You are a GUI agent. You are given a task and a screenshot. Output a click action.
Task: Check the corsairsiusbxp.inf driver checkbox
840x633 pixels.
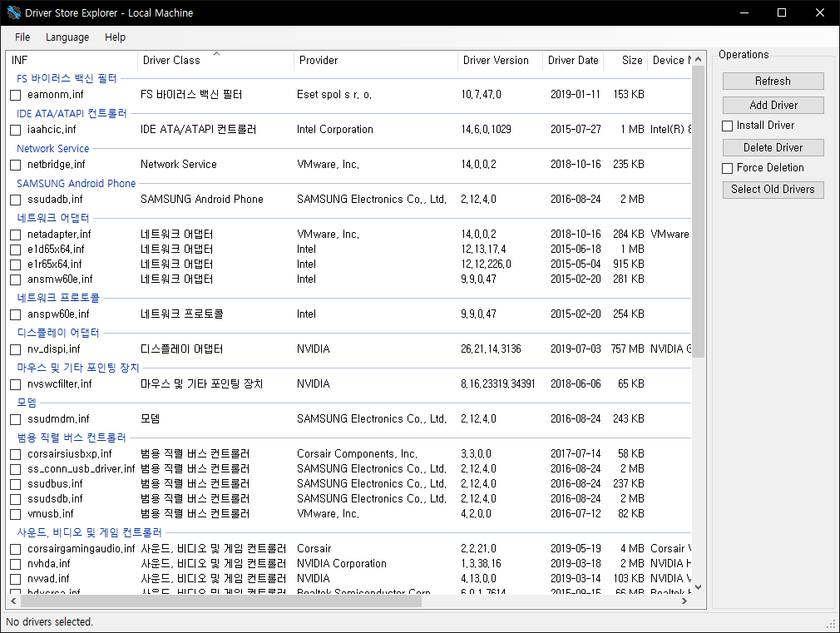coord(16,454)
